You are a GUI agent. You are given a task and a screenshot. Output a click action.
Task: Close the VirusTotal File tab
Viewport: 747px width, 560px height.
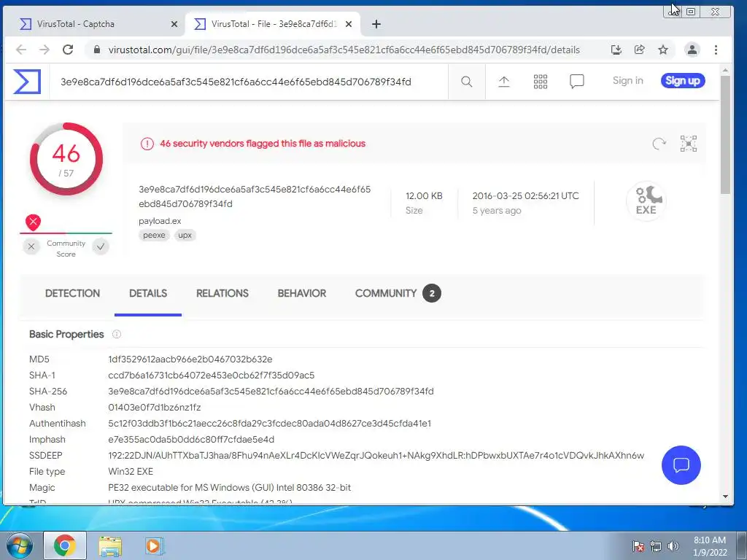(349, 24)
